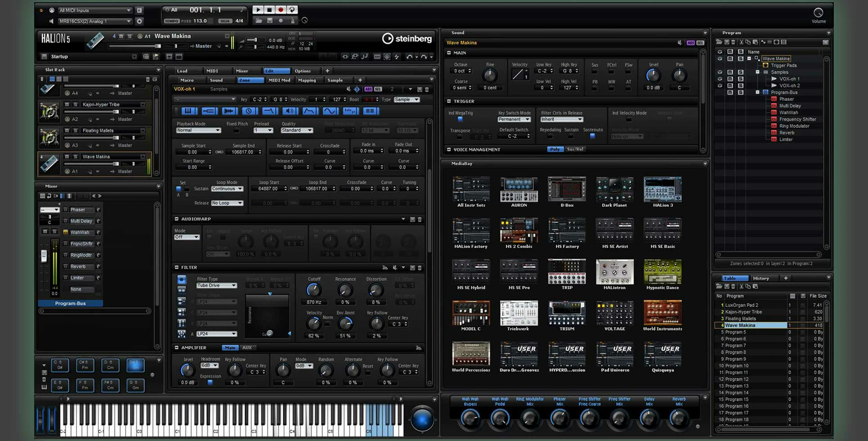Image resolution: width=868 pixels, height=441 pixels.
Task: Toggle the SEL button in zone header
Action: [378, 89]
